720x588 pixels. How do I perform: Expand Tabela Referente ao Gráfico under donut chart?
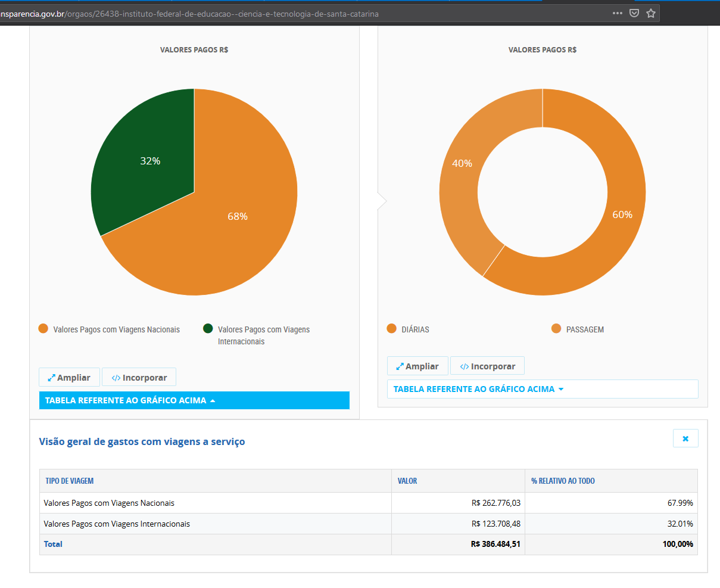(x=543, y=389)
